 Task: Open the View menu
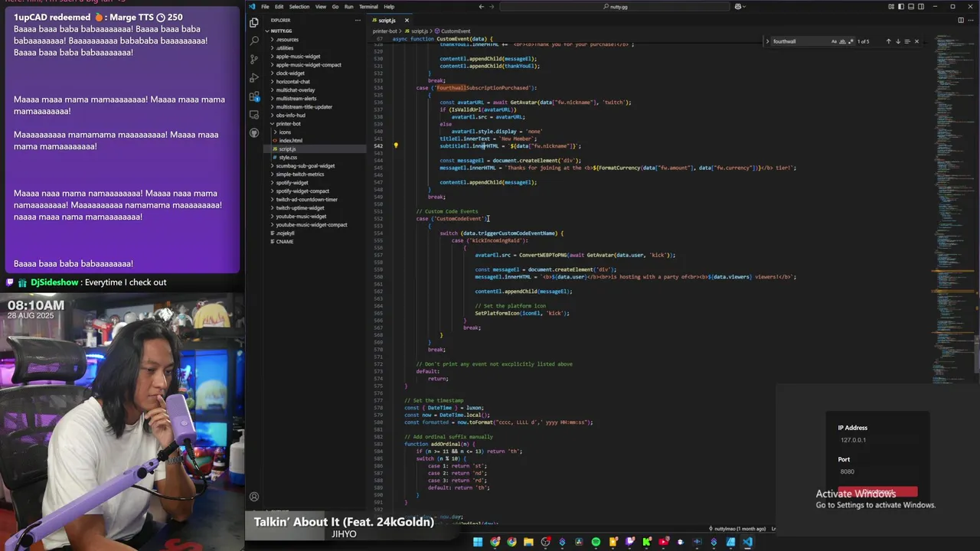click(x=321, y=7)
